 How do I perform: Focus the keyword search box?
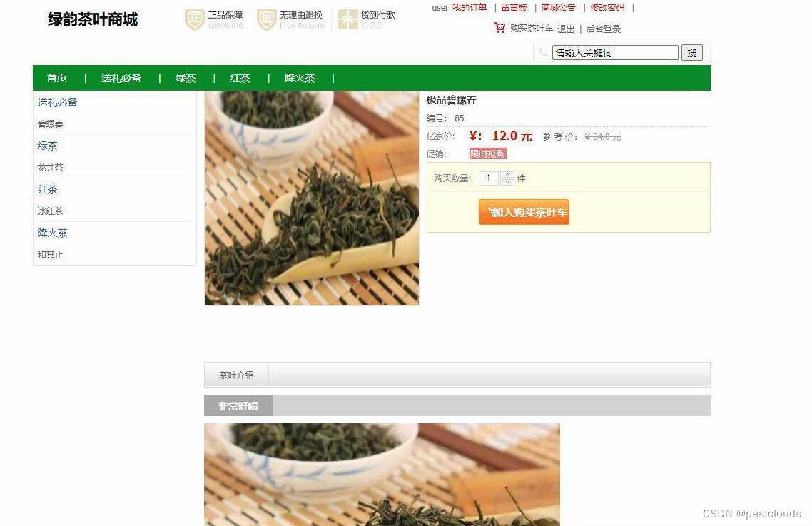[x=614, y=52]
